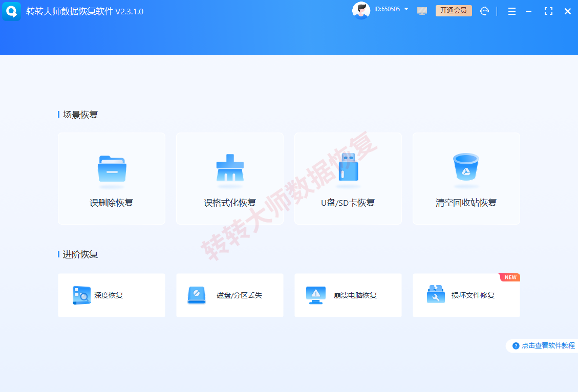Open 深度恢复 deep recovery
The image size is (578, 392).
point(111,295)
